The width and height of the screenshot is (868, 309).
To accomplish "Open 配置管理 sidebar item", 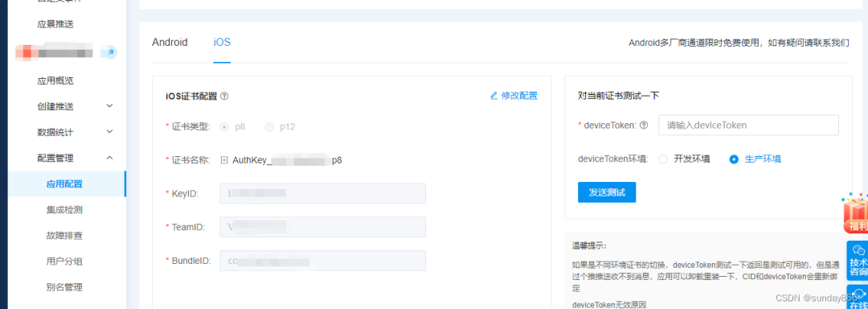I will point(55,159).
